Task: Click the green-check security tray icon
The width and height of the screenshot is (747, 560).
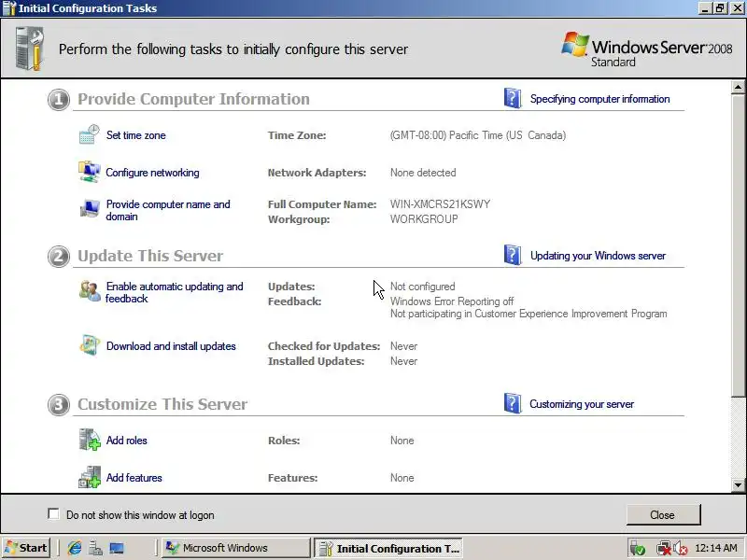Action: [x=638, y=549]
